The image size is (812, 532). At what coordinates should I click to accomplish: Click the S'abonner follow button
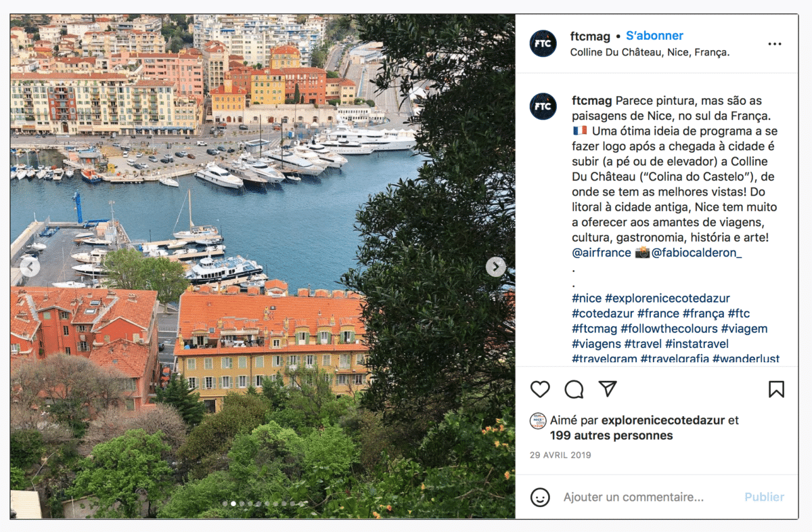[x=654, y=36]
